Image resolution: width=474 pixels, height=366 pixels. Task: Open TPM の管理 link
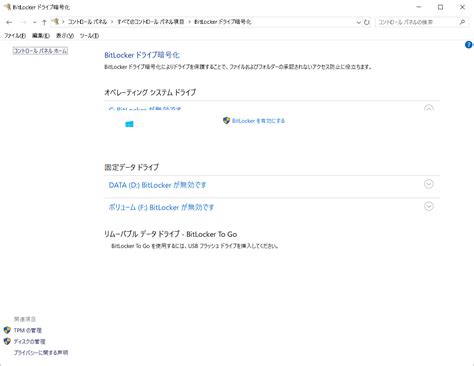(x=28, y=330)
